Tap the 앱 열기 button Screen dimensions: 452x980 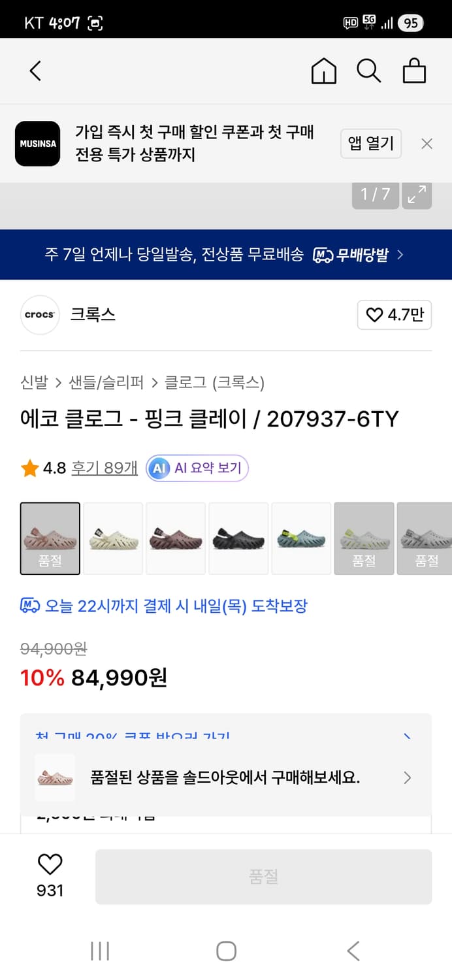[371, 143]
